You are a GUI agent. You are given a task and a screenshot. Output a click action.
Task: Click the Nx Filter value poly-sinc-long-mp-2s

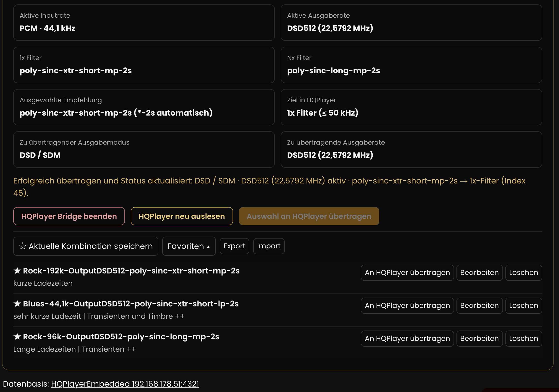[x=334, y=71]
